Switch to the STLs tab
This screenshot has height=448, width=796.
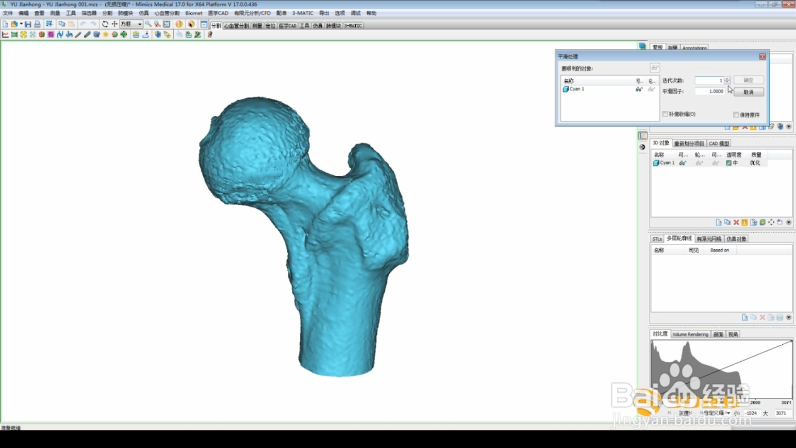[x=657, y=239]
